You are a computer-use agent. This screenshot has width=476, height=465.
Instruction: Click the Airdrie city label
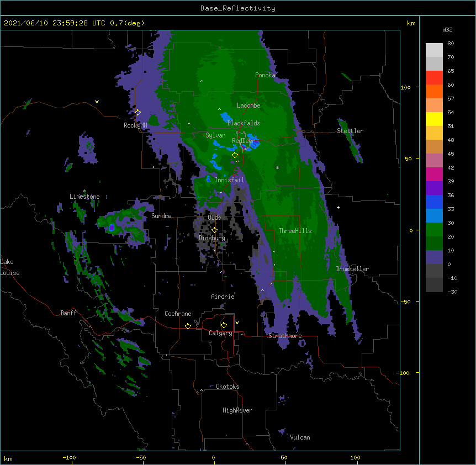pyautogui.click(x=223, y=297)
